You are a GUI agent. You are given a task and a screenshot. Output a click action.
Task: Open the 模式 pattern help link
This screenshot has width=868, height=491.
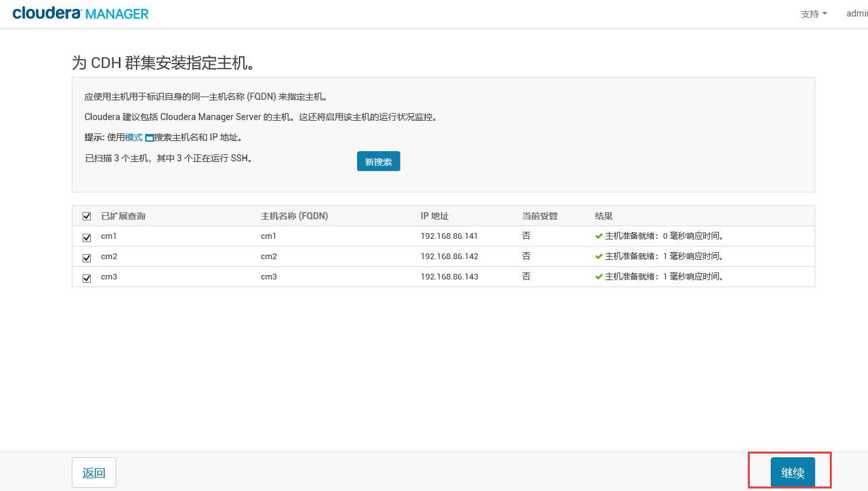pyautogui.click(x=134, y=137)
